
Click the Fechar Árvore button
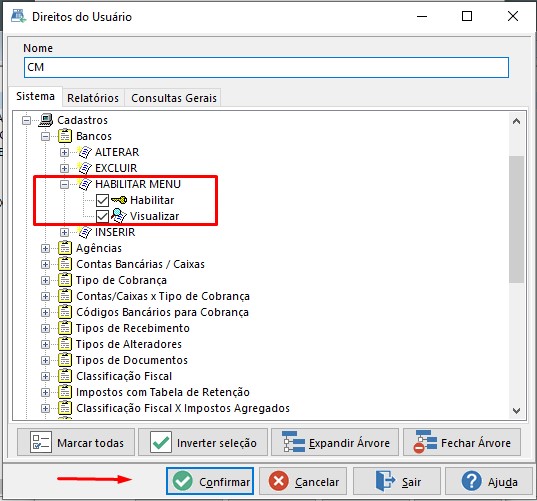tap(462, 442)
